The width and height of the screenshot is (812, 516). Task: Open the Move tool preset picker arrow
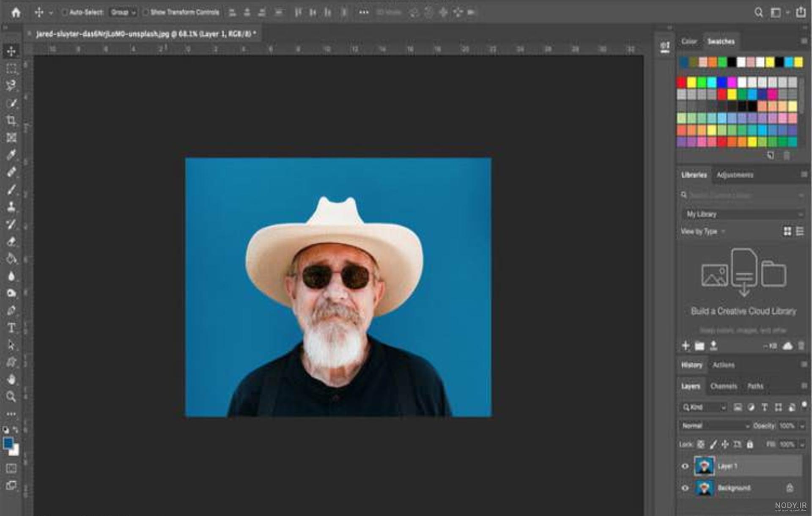[51, 13]
